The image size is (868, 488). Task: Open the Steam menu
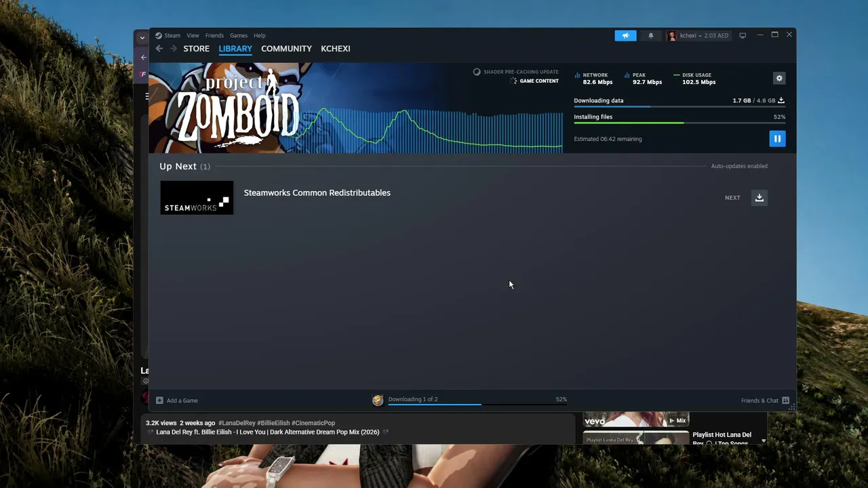coord(172,35)
